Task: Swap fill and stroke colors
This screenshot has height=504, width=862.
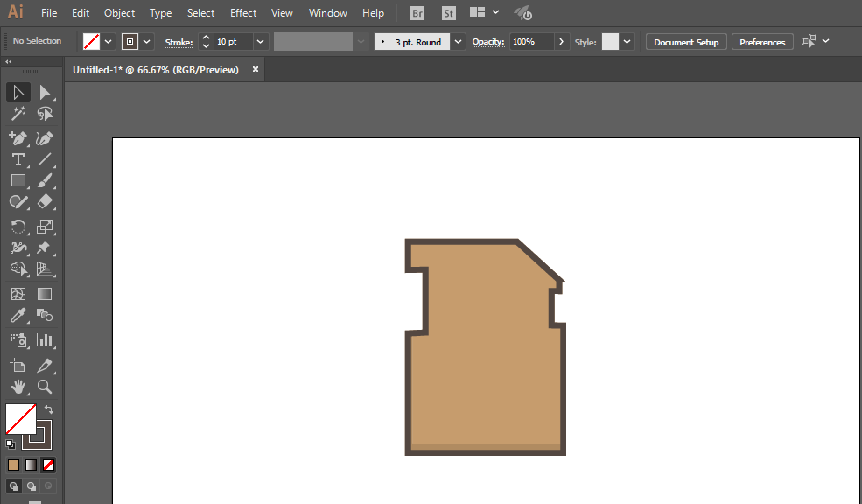Action: (x=49, y=409)
